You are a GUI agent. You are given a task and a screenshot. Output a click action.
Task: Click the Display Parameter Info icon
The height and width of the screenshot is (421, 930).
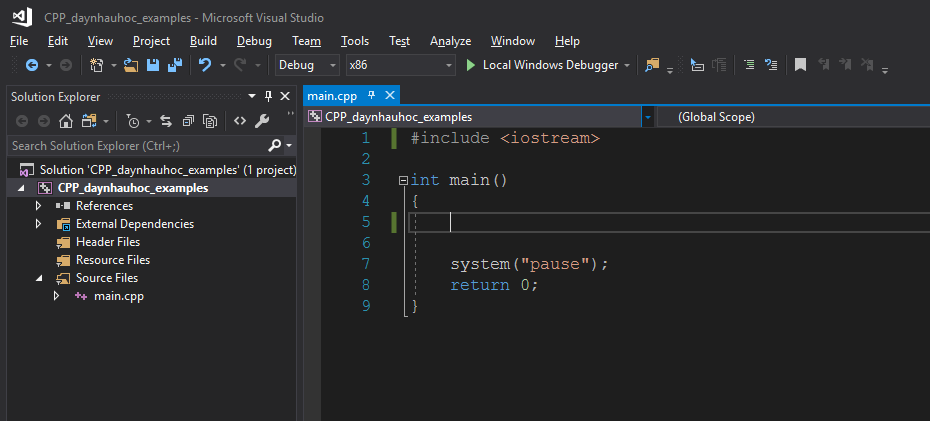(719, 65)
